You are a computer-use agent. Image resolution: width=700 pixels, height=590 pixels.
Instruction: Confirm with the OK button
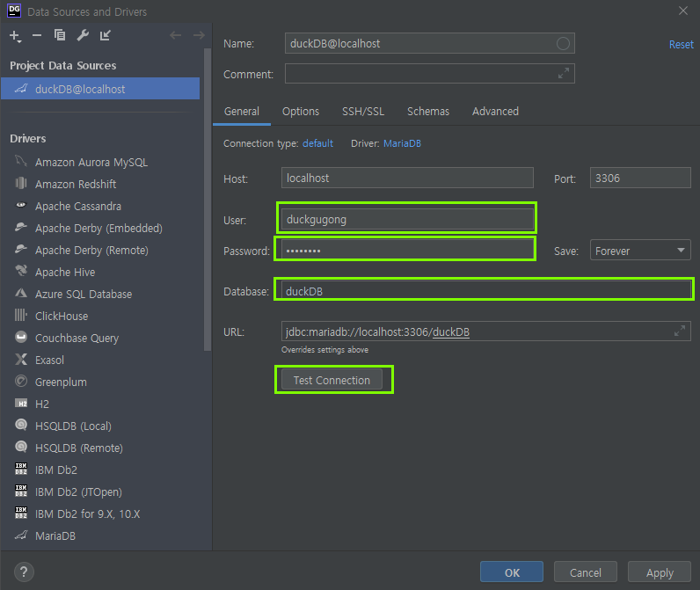click(x=512, y=572)
